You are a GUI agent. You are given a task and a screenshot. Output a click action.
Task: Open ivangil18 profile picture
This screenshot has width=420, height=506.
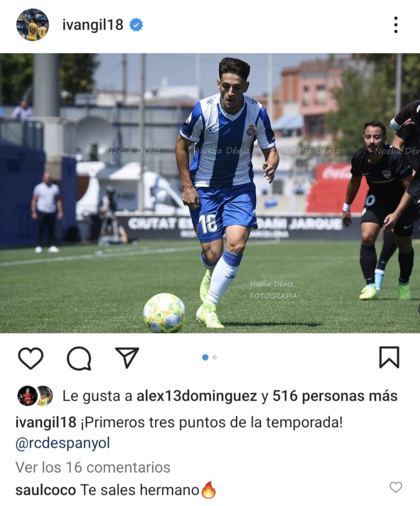tap(33, 25)
